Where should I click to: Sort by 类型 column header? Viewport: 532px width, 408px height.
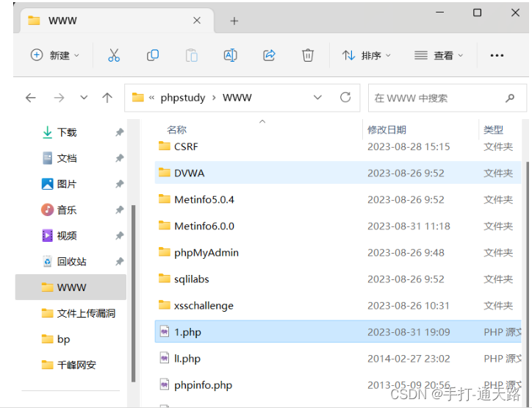(493, 129)
